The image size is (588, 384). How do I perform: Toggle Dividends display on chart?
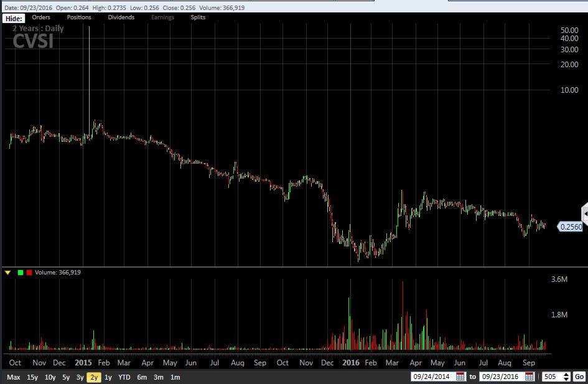[121, 17]
